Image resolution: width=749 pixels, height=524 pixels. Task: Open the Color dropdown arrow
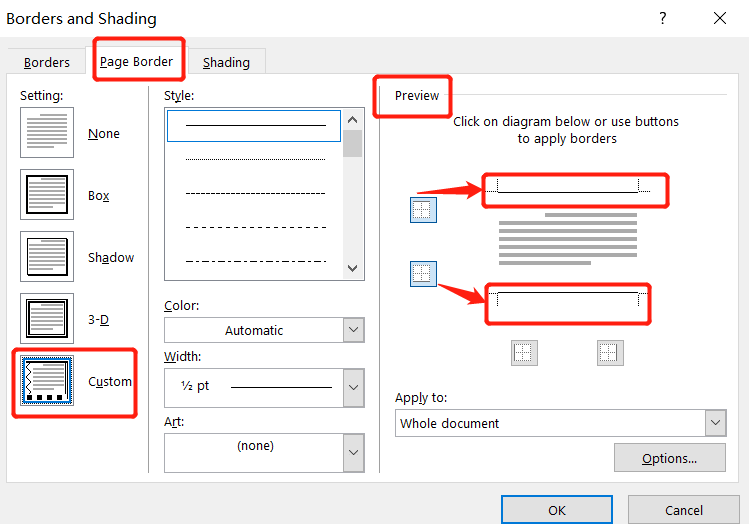click(353, 330)
